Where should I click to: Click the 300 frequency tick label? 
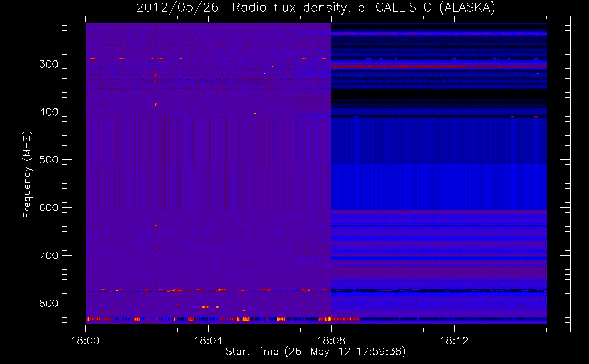click(49, 64)
